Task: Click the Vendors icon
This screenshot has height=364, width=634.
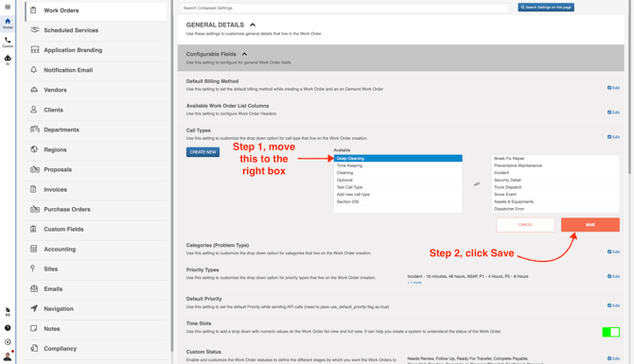Action: [34, 89]
